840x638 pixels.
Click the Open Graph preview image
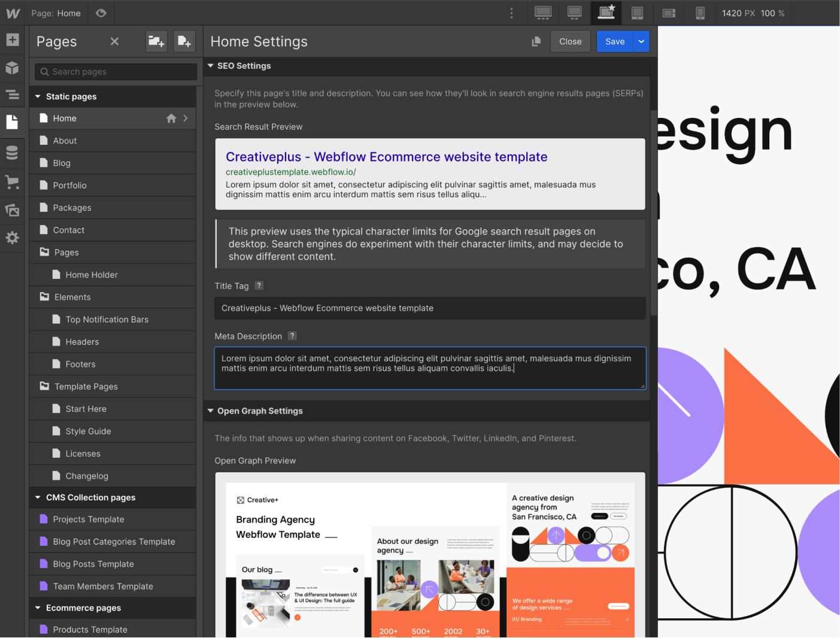pyautogui.click(x=430, y=560)
